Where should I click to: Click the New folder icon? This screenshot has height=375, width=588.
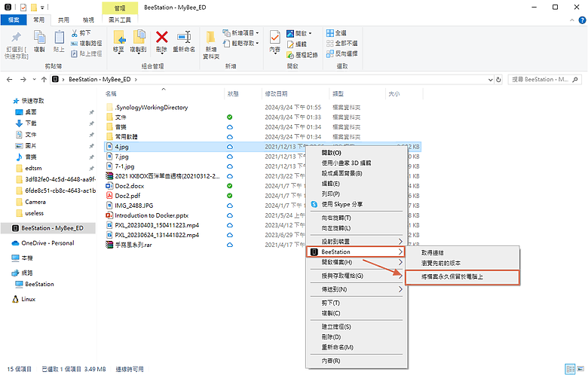[211, 38]
